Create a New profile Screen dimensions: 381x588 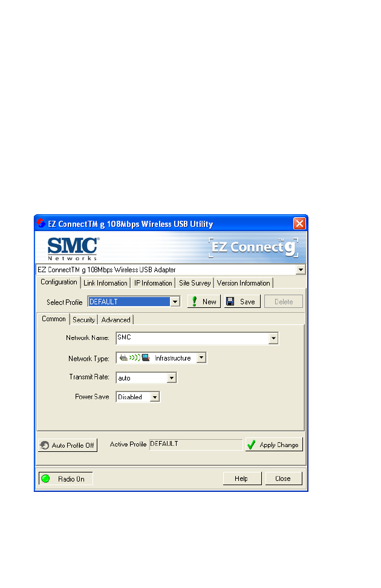[x=204, y=301]
